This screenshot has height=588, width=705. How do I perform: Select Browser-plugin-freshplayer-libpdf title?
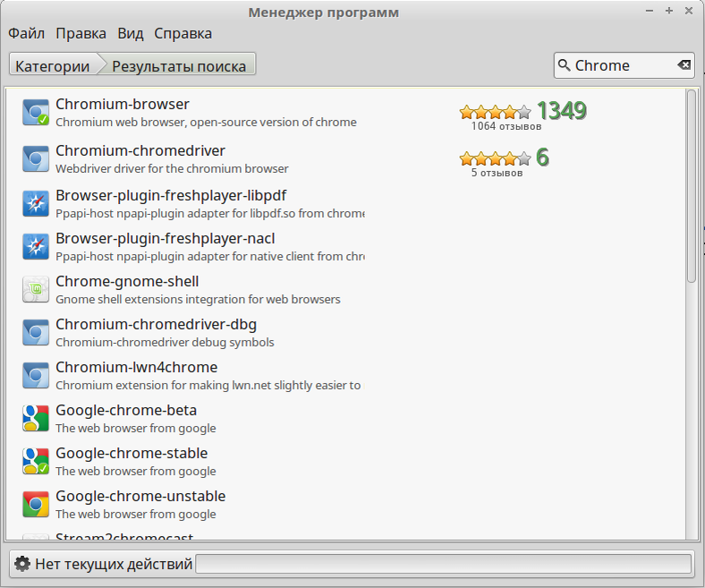pyautogui.click(x=171, y=195)
